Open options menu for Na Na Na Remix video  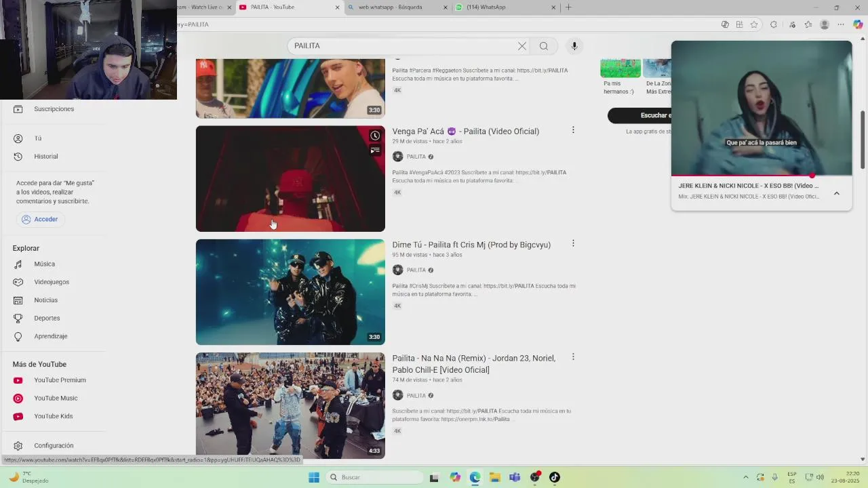pos(573,357)
